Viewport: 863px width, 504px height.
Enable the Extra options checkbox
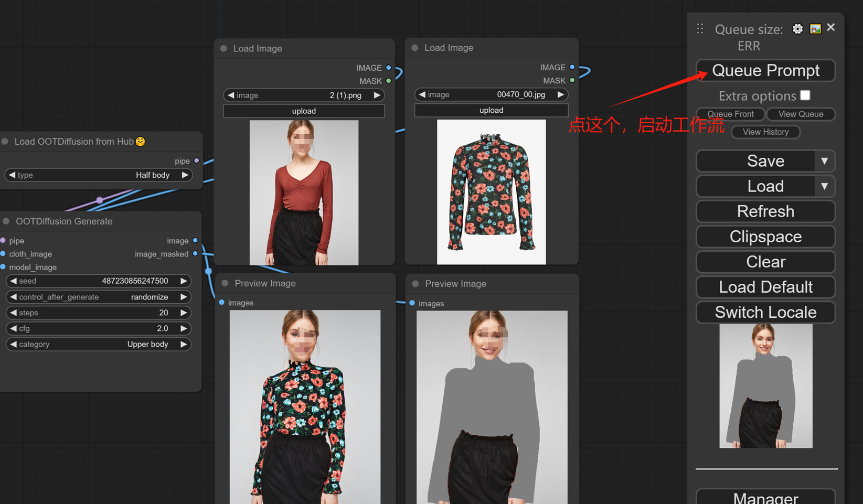(x=805, y=95)
